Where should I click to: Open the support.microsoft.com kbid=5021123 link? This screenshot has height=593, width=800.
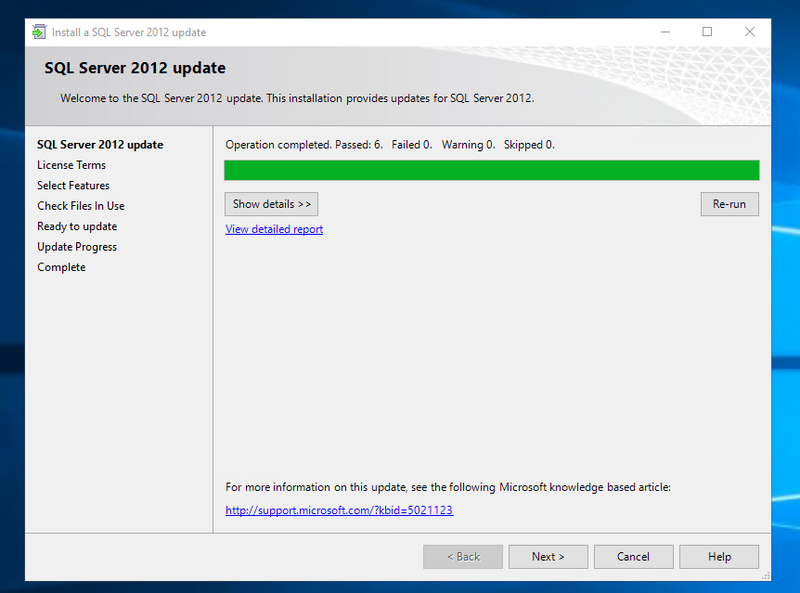click(339, 510)
